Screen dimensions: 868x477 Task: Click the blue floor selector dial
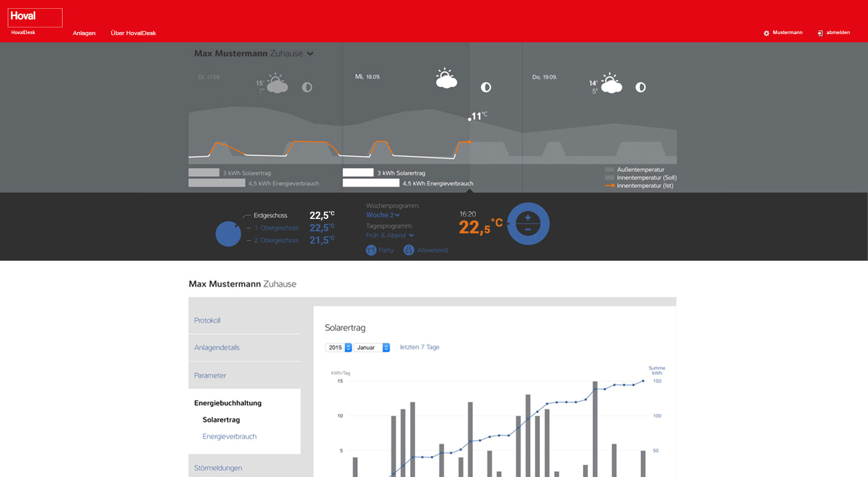pos(228,234)
